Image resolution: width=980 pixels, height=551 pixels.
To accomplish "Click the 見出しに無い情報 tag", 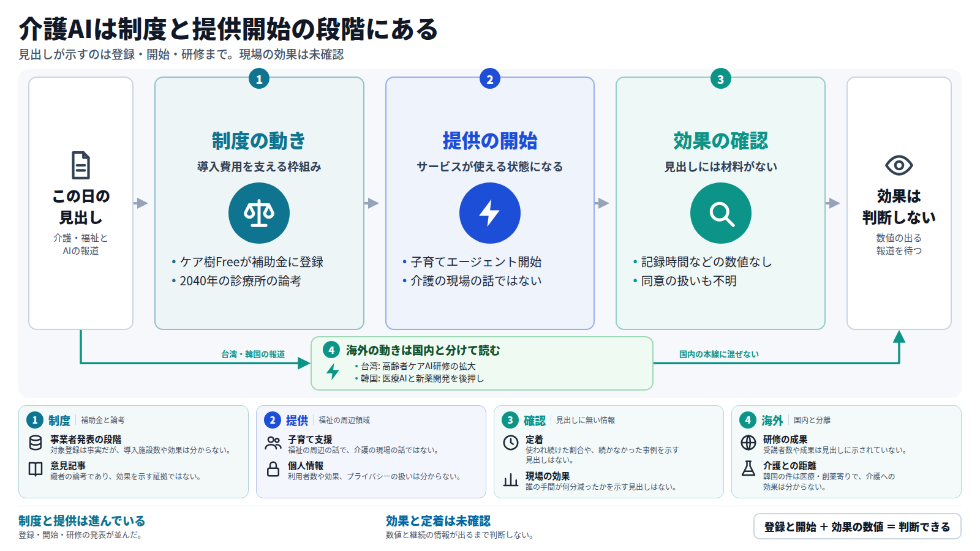I will (586, 420).
